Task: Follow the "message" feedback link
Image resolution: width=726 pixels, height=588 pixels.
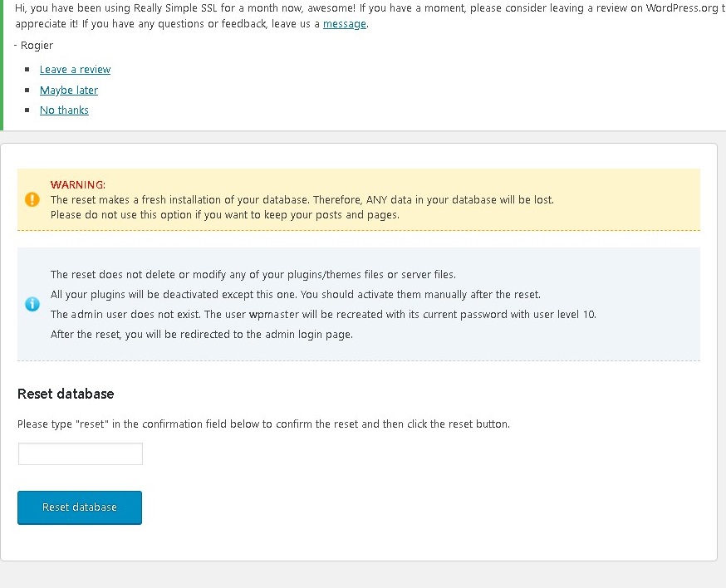Action: coord(344,24)
